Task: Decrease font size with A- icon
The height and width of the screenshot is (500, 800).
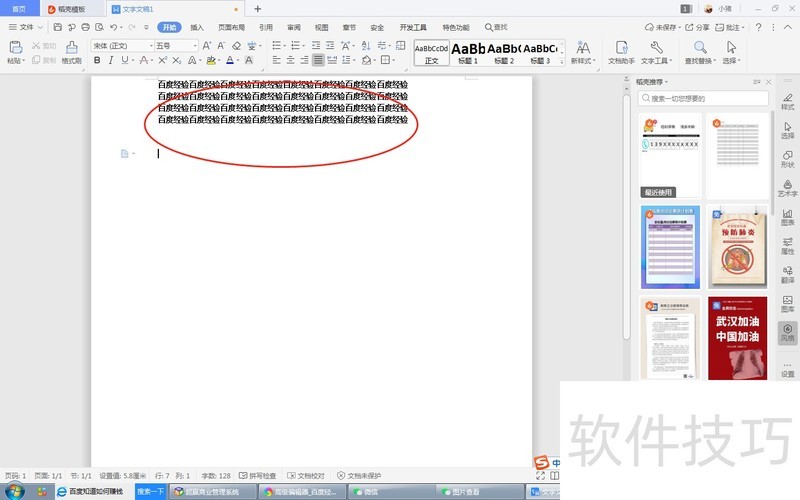Action: [221, 45]
